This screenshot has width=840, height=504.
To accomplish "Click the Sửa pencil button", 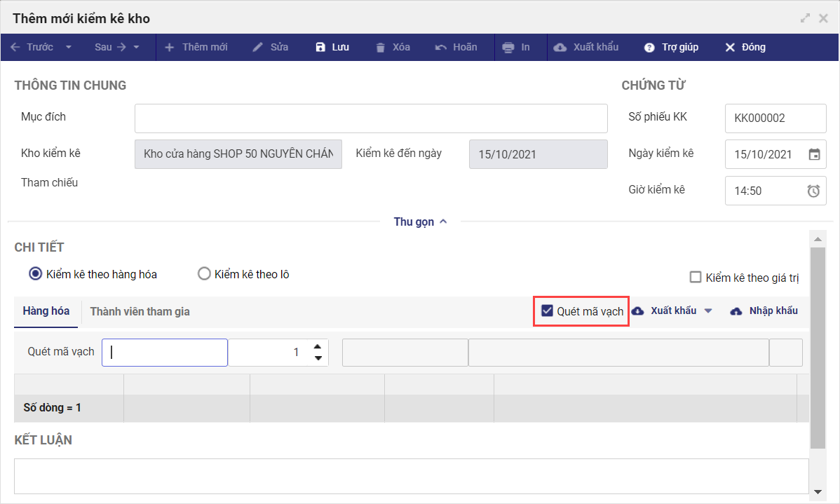I will [x=270, y=47].
